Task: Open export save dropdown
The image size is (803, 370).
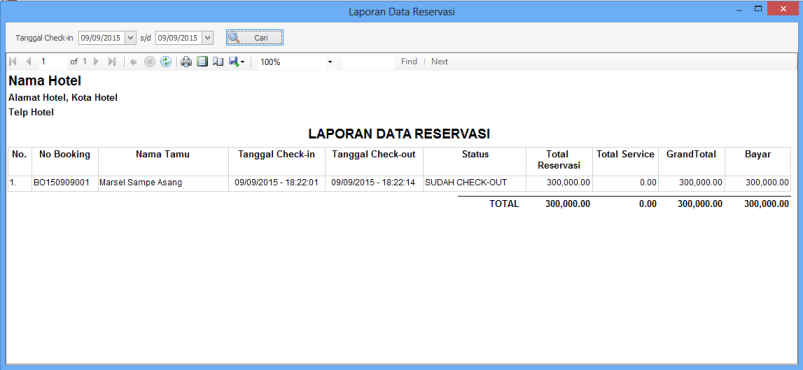Action: 237,61
